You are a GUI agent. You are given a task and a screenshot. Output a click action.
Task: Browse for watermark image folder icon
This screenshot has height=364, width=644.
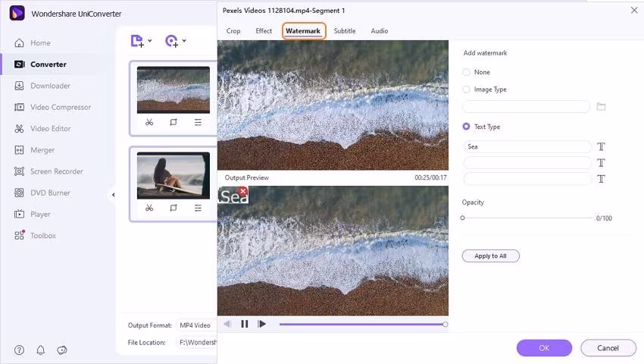click(x=601, y=107)
